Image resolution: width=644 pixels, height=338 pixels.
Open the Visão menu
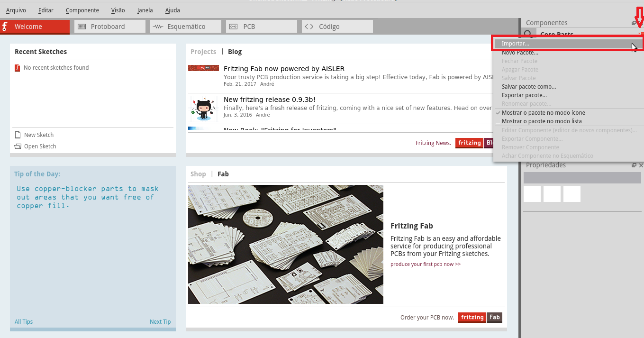point(118,10)
